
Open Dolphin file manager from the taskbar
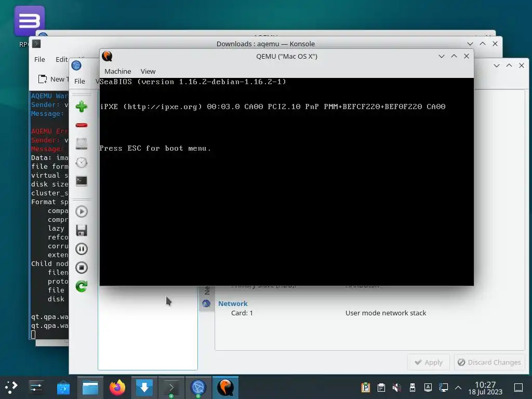[x=90, y=388]
